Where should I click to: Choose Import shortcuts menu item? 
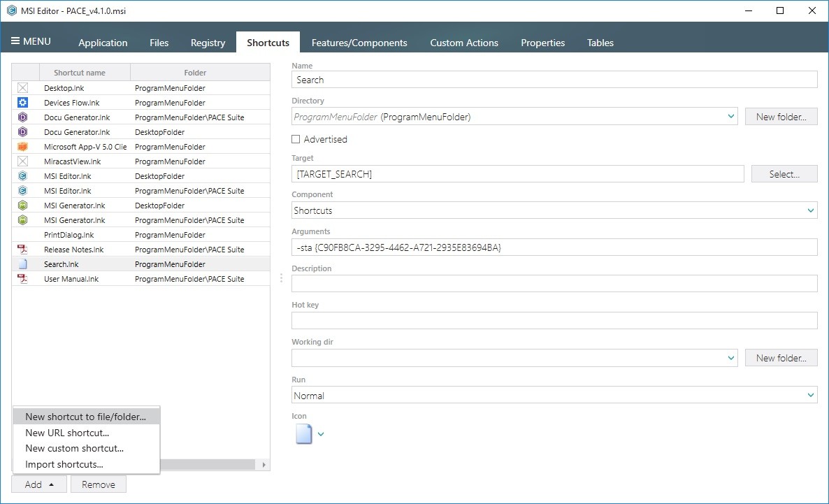[x=86, y=464]
